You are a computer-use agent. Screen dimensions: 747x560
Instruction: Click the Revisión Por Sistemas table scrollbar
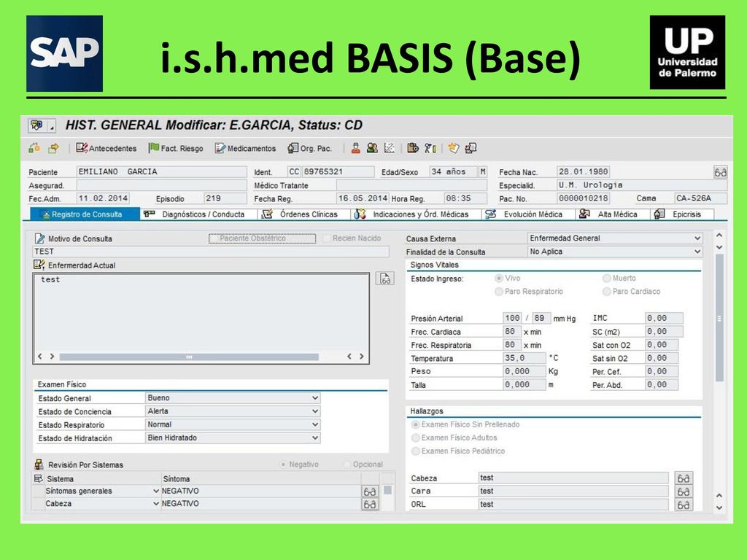pyautogui.click(x=388, y=491)
